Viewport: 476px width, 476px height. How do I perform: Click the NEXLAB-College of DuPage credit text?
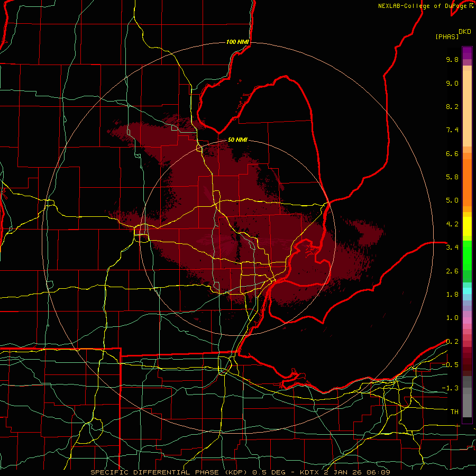pyautogui.click(x=424, y=6)
